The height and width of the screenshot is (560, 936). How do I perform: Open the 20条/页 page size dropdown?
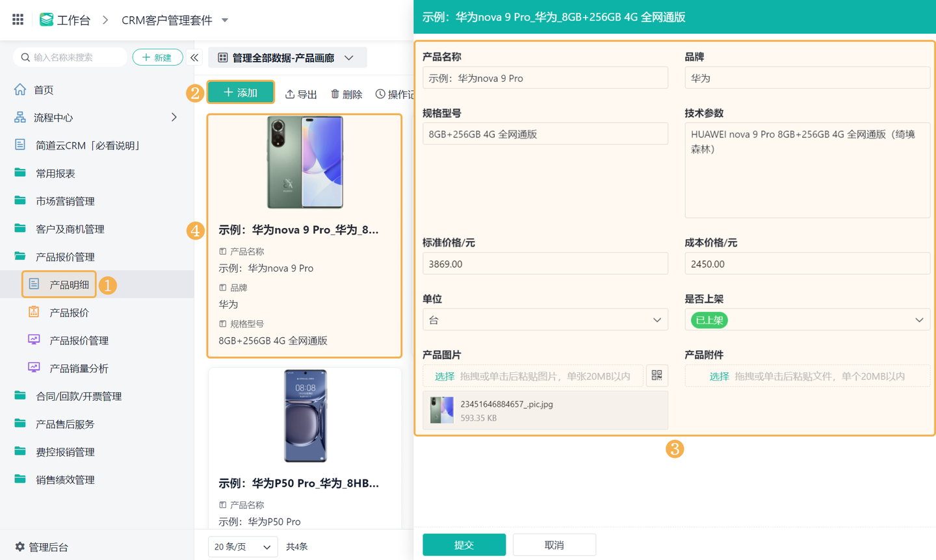[243, 547]
